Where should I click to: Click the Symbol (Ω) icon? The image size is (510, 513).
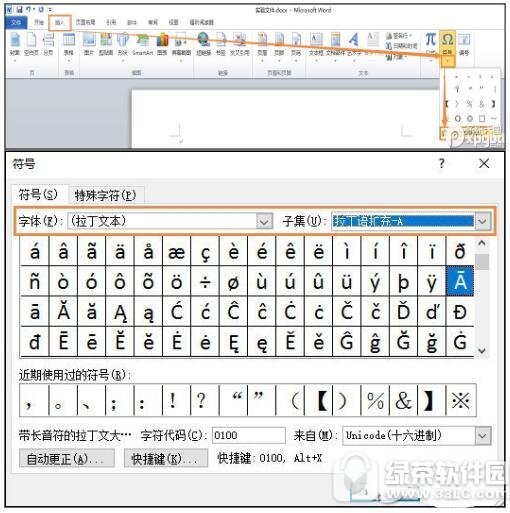(447, 40)
